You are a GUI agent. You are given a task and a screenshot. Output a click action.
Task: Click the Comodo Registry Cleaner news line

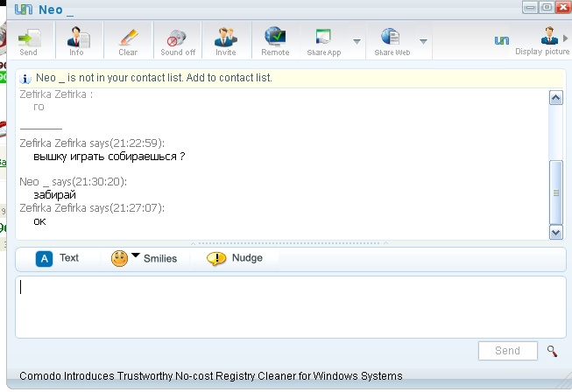click(x=211, y=376)
